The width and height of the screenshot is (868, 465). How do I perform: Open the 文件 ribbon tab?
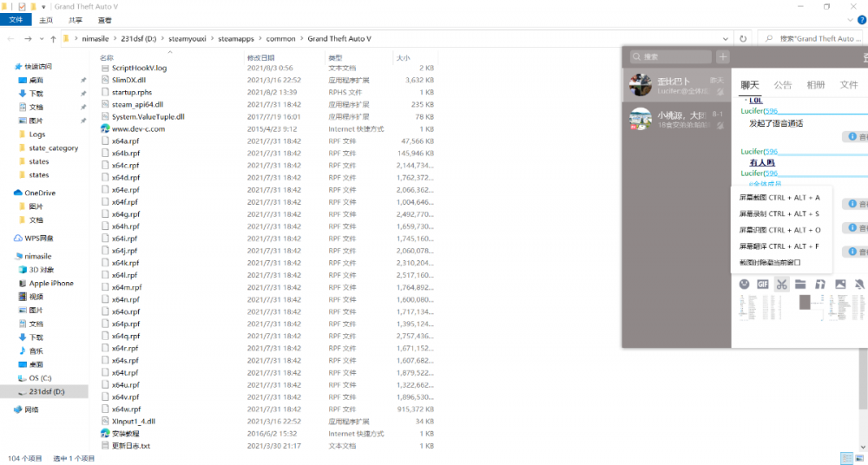coord(16,20)
